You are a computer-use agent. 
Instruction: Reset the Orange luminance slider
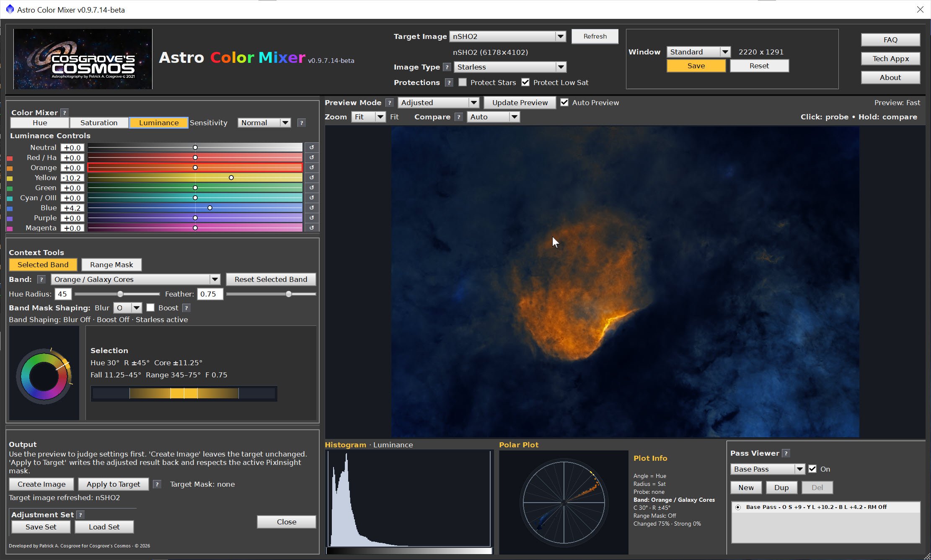(311, 168)
